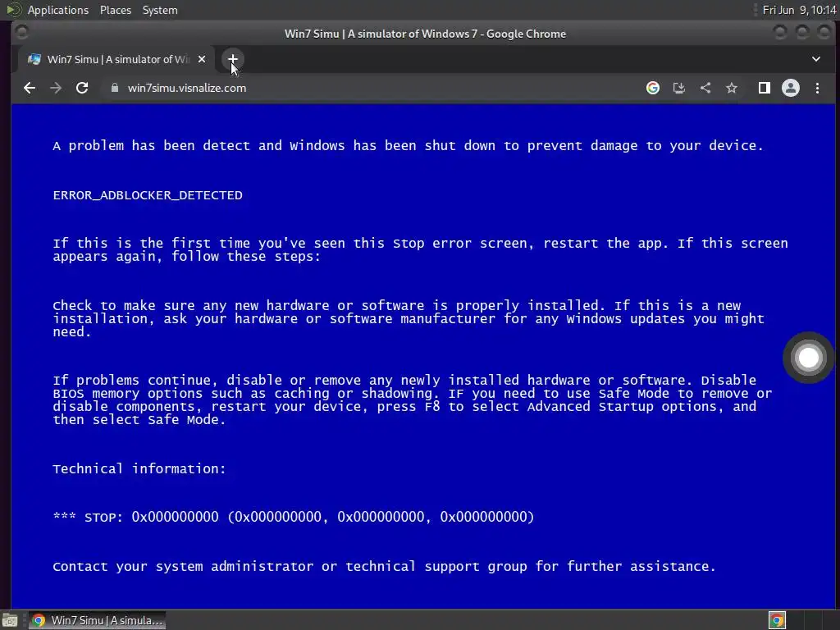
Task: Tap the floating round assistive button
Action: (x=808, y=358)
